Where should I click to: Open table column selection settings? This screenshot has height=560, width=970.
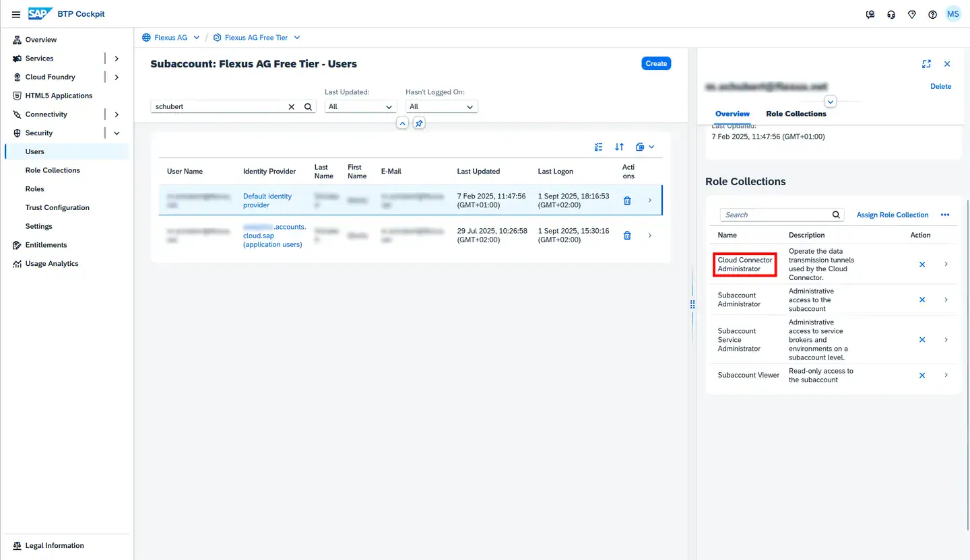click(598, 147)
